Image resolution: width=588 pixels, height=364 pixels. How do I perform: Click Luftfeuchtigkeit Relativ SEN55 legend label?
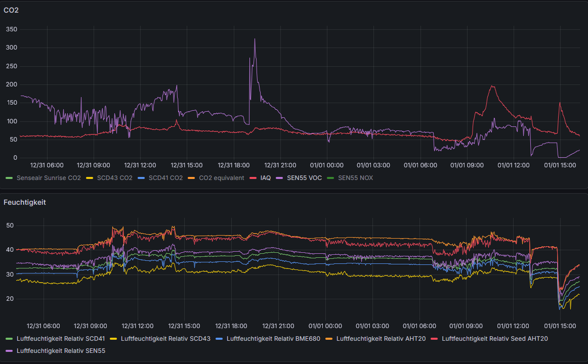pyautogui.click(x=61, y=350)
